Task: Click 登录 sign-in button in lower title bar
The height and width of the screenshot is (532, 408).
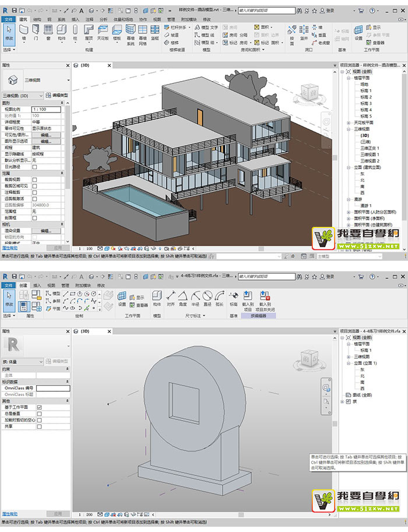Action: click(x=328, y=277)
